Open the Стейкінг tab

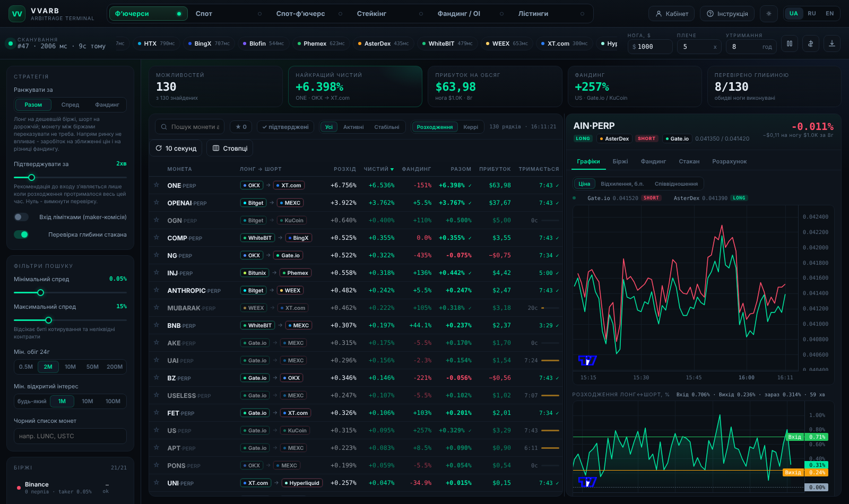pos(389,14)
